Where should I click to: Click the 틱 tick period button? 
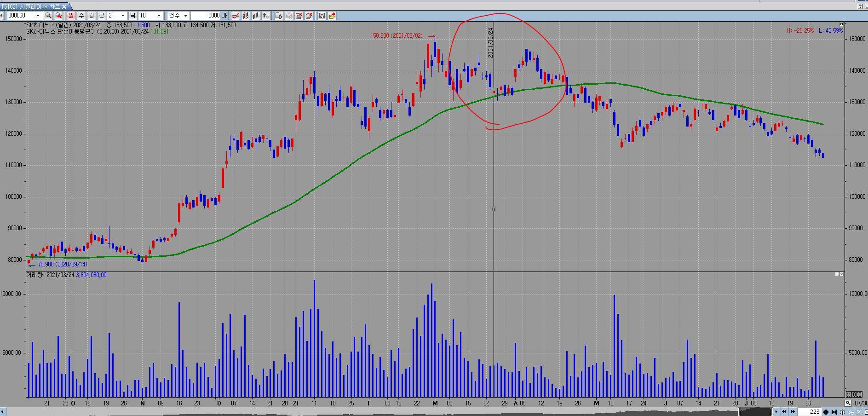tap(132, 16)
